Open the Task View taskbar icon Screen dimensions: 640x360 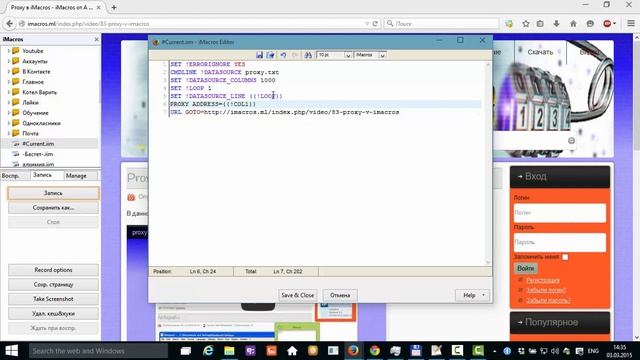(x=186, y=351)
